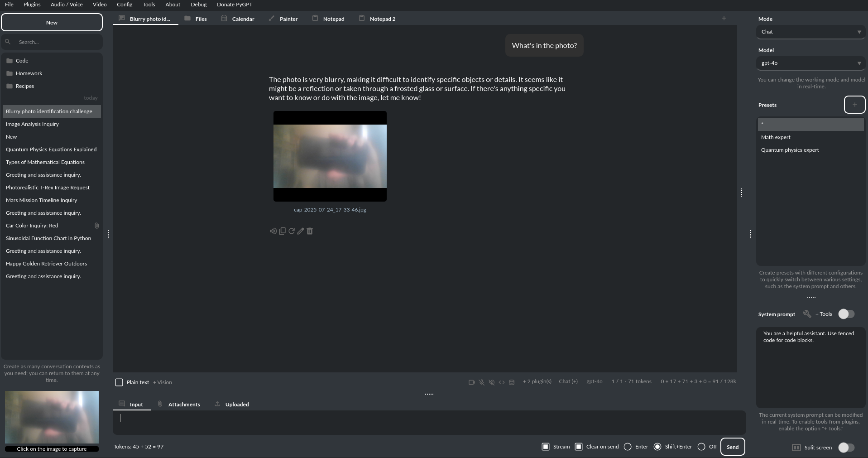
Task: Open the Mode dropdown showing Chat
Action: pos(810,32)
